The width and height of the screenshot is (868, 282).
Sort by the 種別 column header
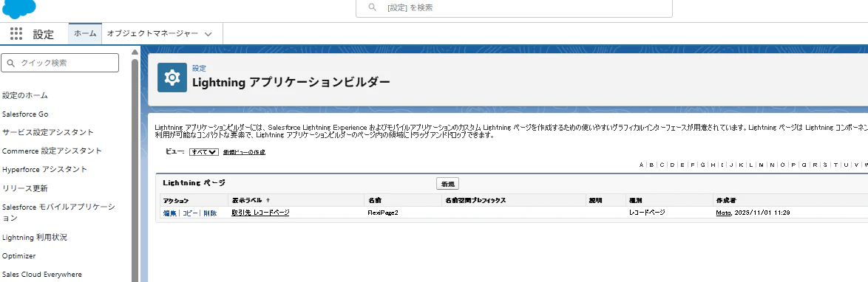pyautogui.click(x=635, y=200)
